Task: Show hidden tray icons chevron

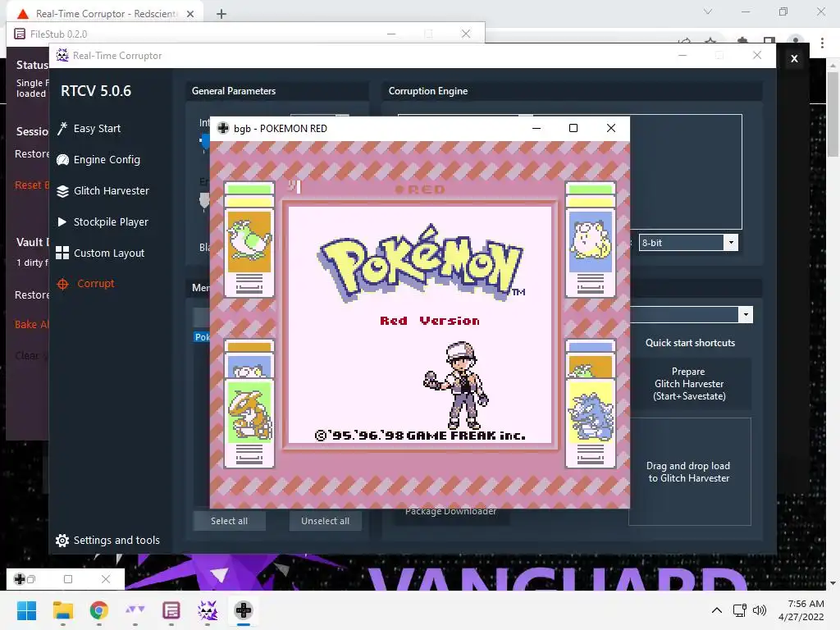Action: [716, 610]
